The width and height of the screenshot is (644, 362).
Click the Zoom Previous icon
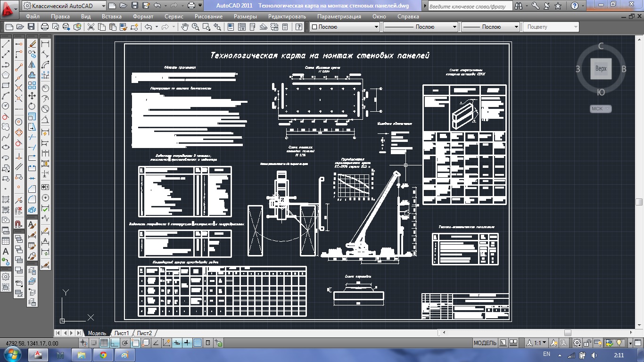217,27
